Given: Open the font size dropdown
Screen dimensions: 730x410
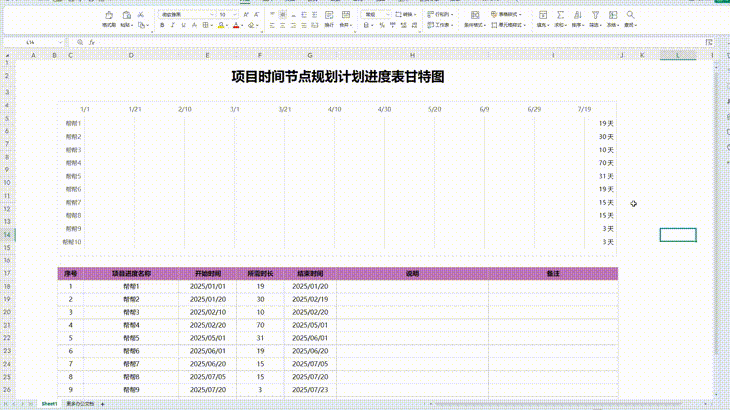Looking at the screenshot, I should [x=227, y=15].
